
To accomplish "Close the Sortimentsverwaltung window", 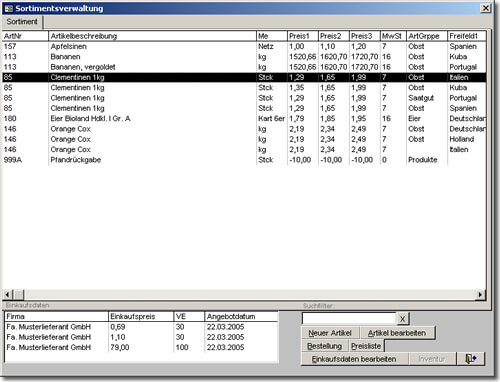I will click(486, 8).
